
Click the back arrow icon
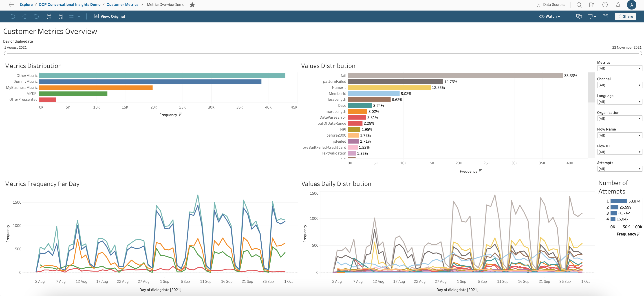pos(11,4)
